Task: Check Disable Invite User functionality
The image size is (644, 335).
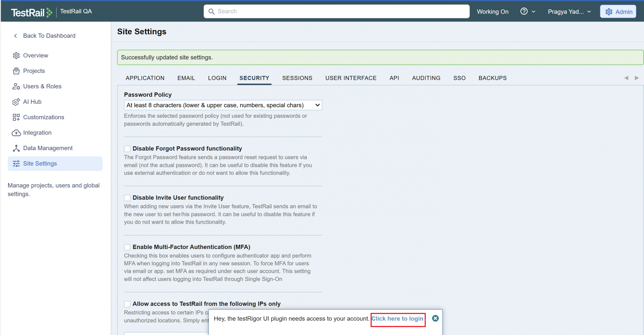Action: click(127, 198)
